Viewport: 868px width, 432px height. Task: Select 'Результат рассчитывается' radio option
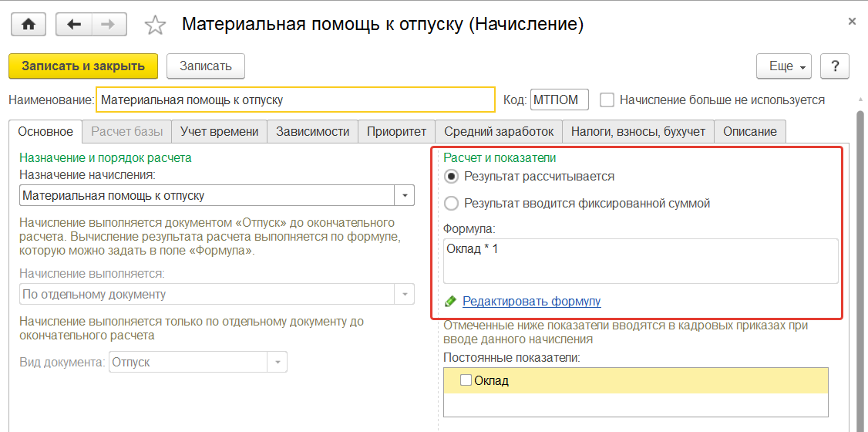pos(451,176)
